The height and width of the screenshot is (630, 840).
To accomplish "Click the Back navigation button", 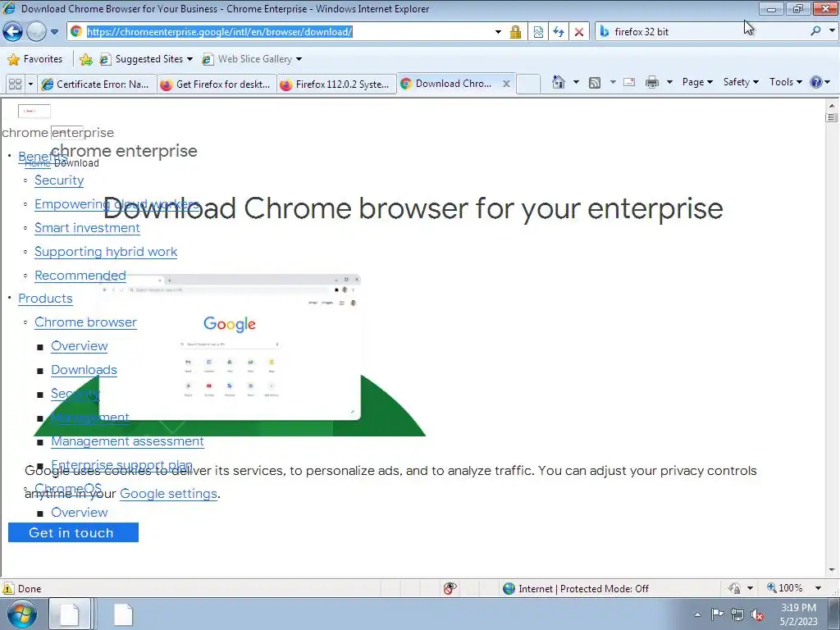I will click(13, 32).
